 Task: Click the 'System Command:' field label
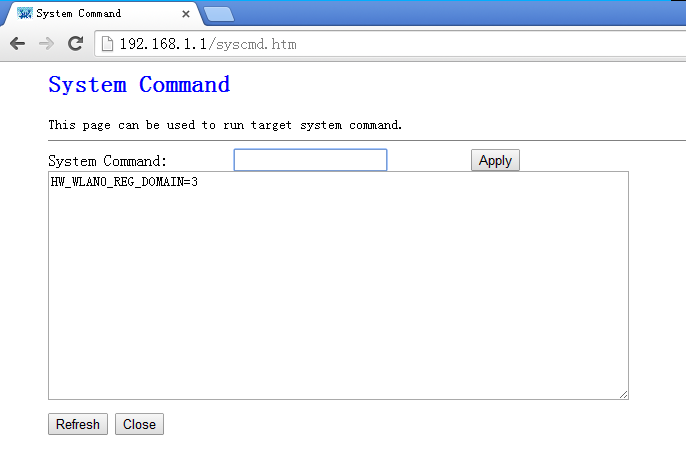(x=107, y=161)
